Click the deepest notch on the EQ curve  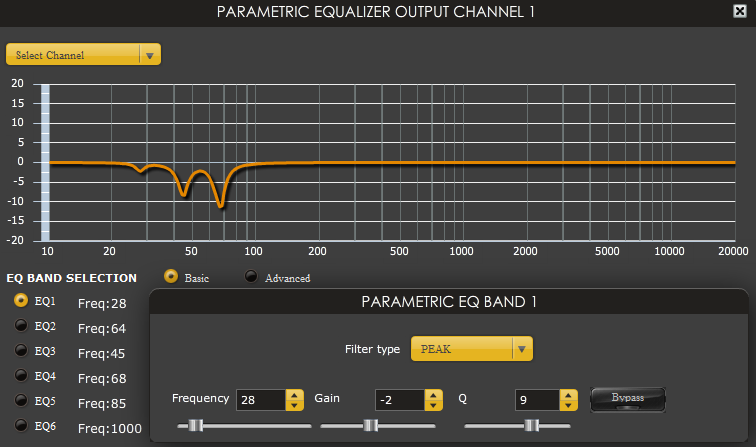tap(221, 205)
